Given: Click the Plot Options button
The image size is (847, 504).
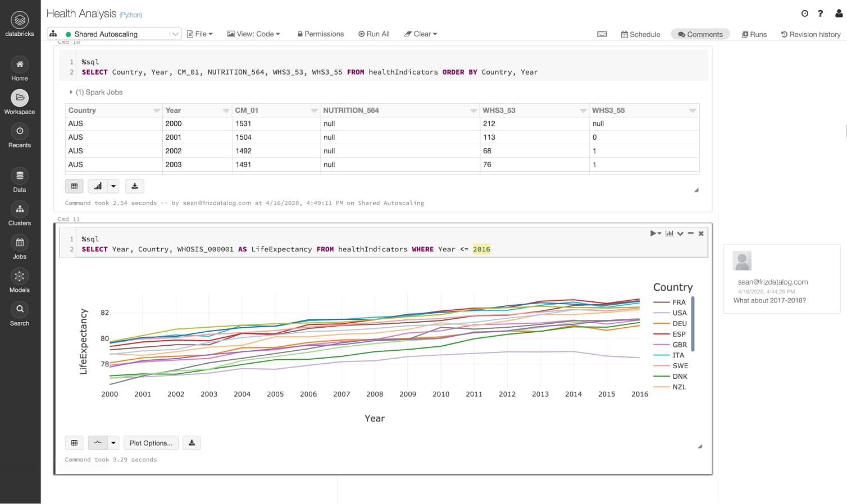Looking at the screenshot, I should click(x=151, y=443).
